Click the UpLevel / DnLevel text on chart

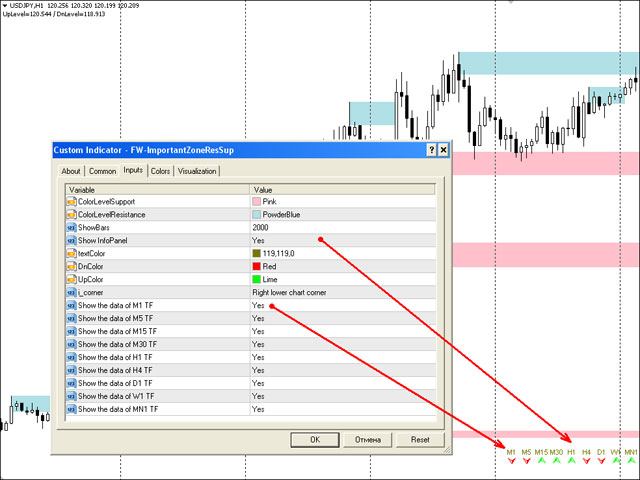click(54, 14)
